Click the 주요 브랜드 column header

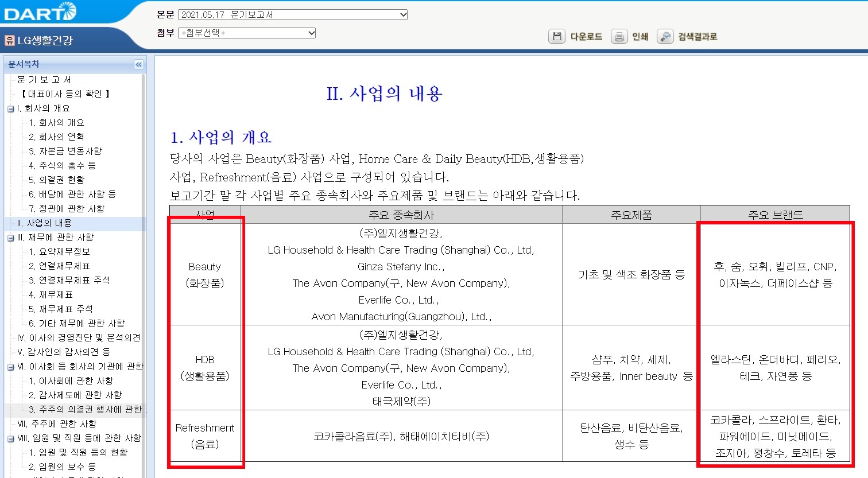775,215
